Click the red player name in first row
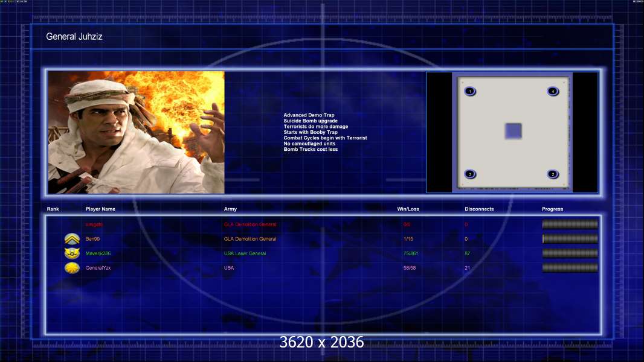Image resolution: width=644 pixels, height=362 pixels. tap(94, 224)
